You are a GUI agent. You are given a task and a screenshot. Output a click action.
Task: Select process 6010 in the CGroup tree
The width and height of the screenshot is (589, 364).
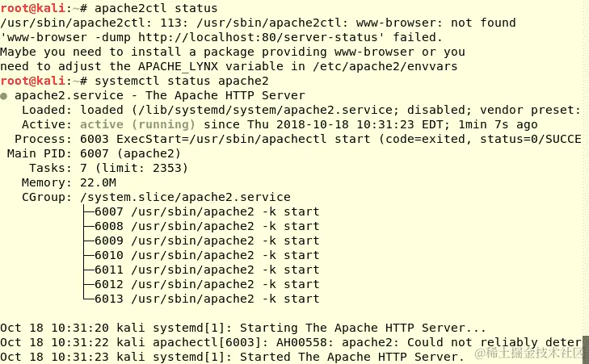click(x=207, y=255)
